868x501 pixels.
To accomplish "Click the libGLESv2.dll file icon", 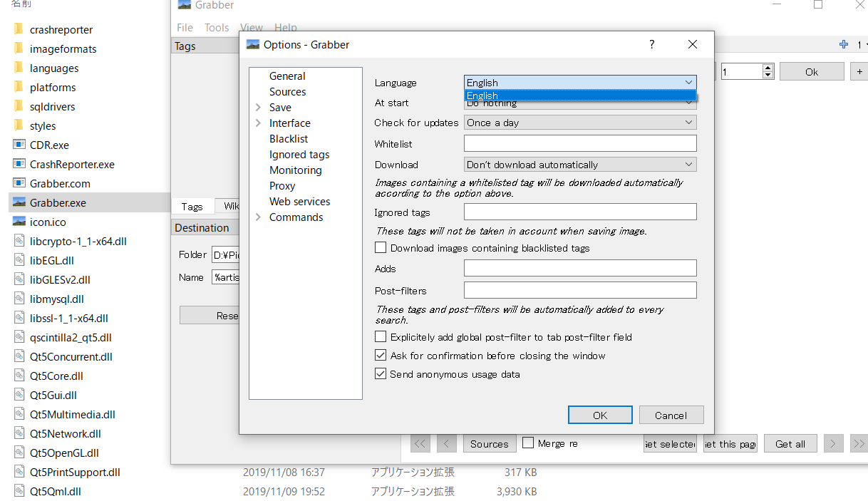I will (19, 280).
